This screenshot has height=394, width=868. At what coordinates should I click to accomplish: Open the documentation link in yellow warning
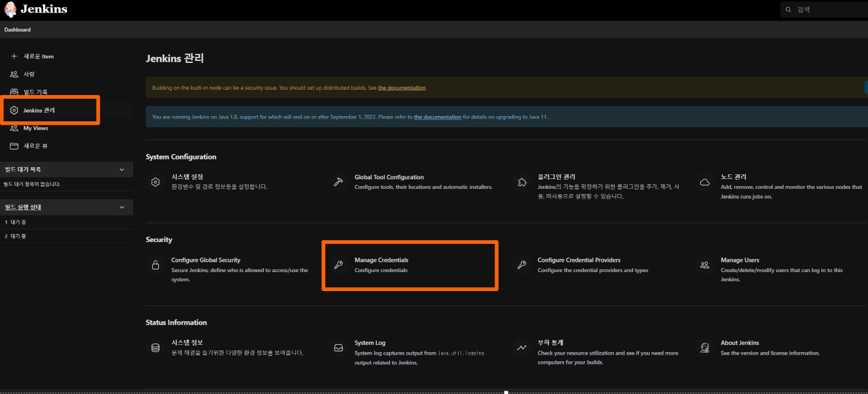402,88
